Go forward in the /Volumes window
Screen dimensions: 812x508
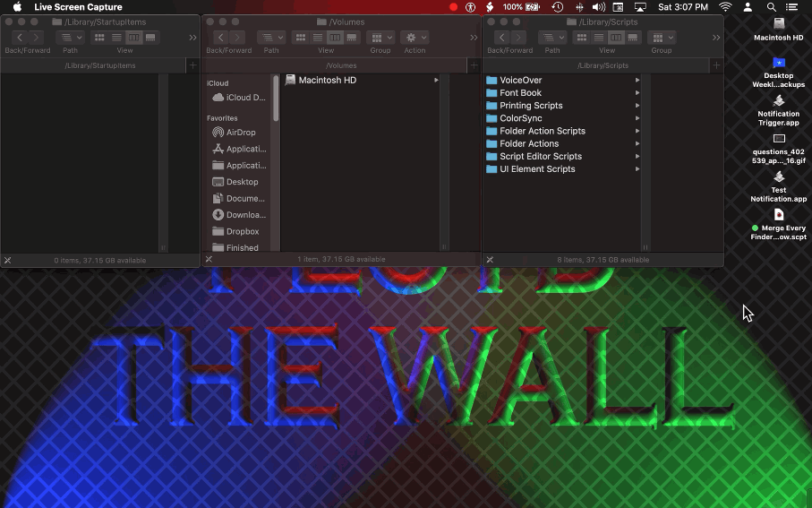point(237,38)
